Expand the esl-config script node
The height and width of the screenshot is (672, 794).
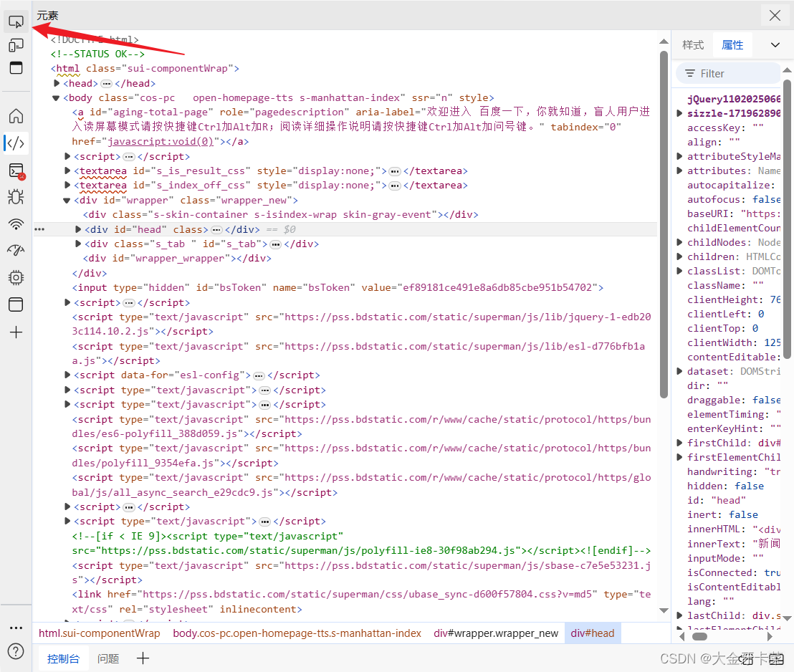pos(67,375)
